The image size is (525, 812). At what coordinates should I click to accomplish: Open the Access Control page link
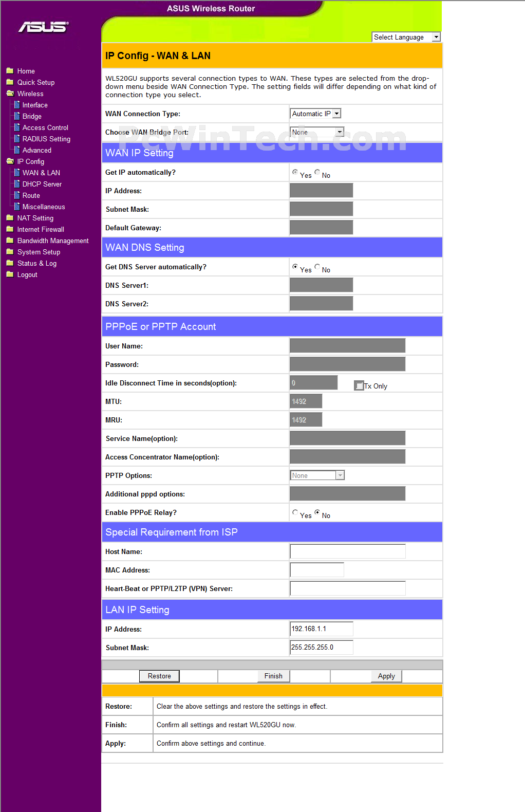(45, 127)
